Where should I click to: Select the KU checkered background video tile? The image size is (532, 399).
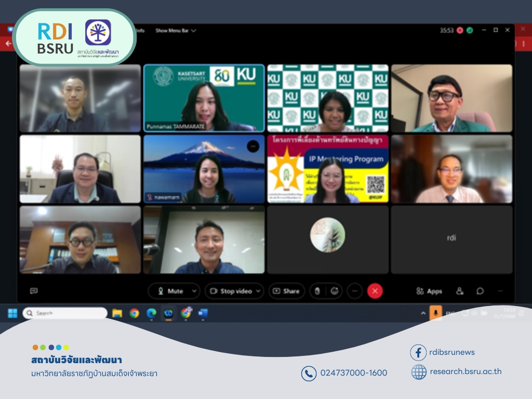(328, 98)
